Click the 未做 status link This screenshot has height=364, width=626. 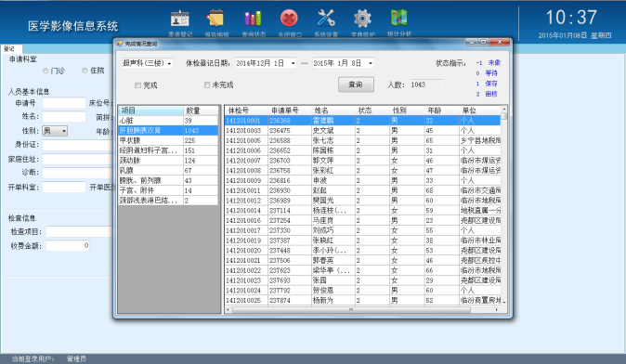494,62
